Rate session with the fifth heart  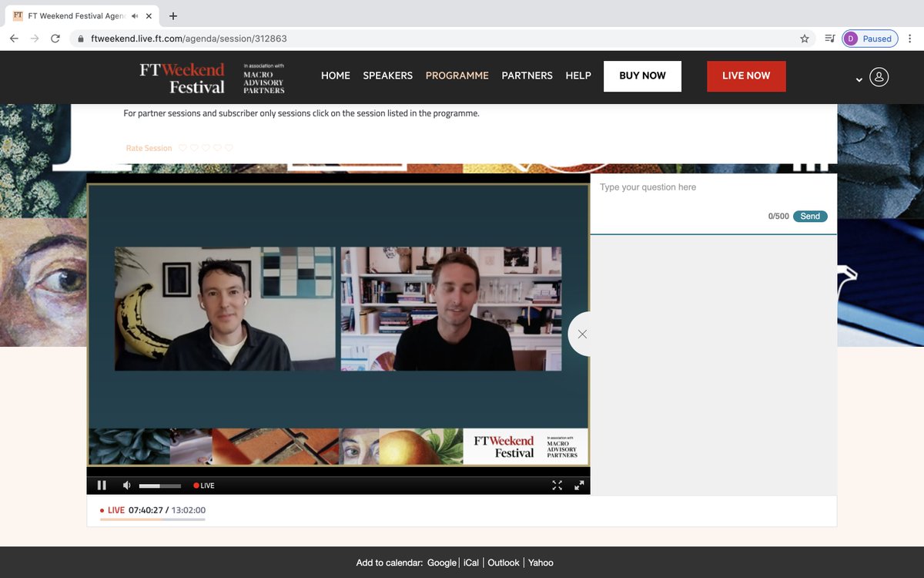coord(229,148)
